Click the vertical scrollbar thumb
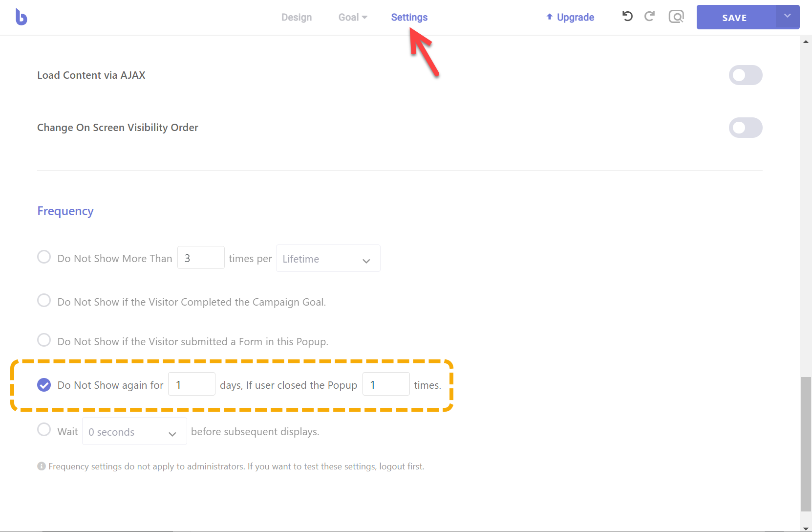The image size is (812, 532). point(806,444)
